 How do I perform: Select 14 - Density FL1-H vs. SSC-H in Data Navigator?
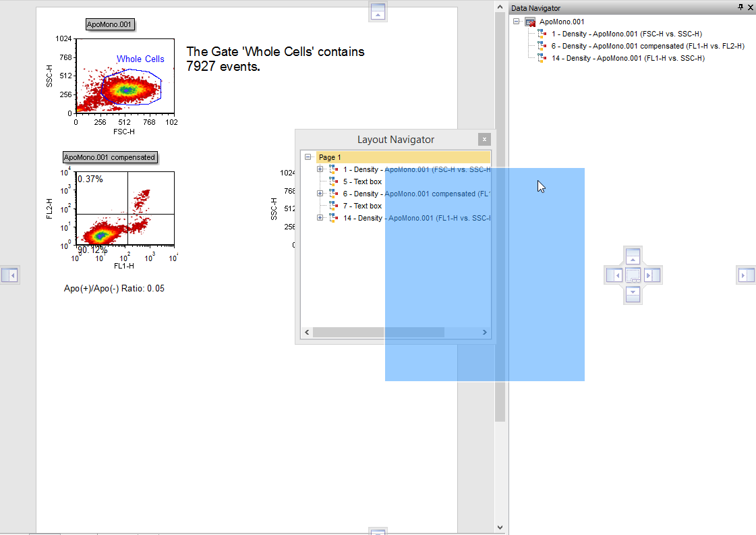tap(627, 58)
